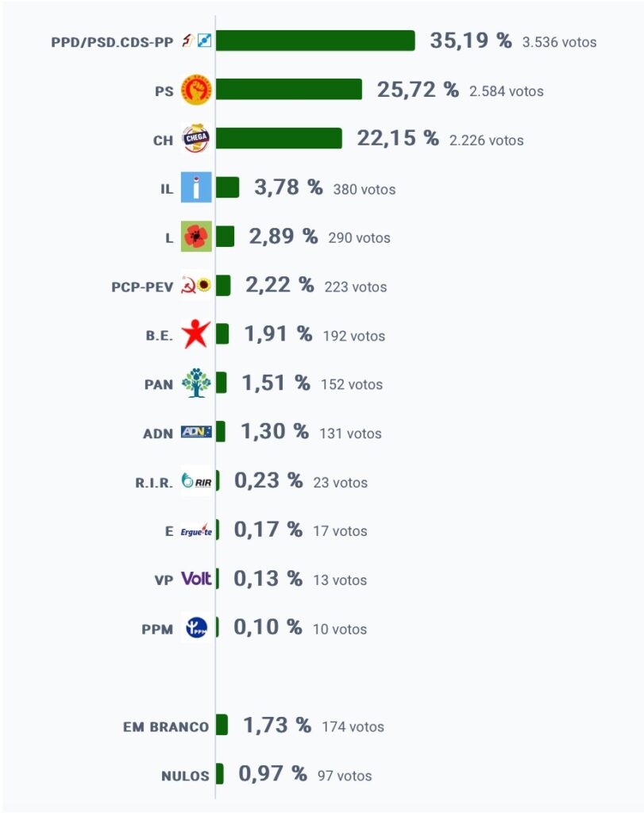Click the ADN party logo
The image size is (644, 813).
coord(196,432)
